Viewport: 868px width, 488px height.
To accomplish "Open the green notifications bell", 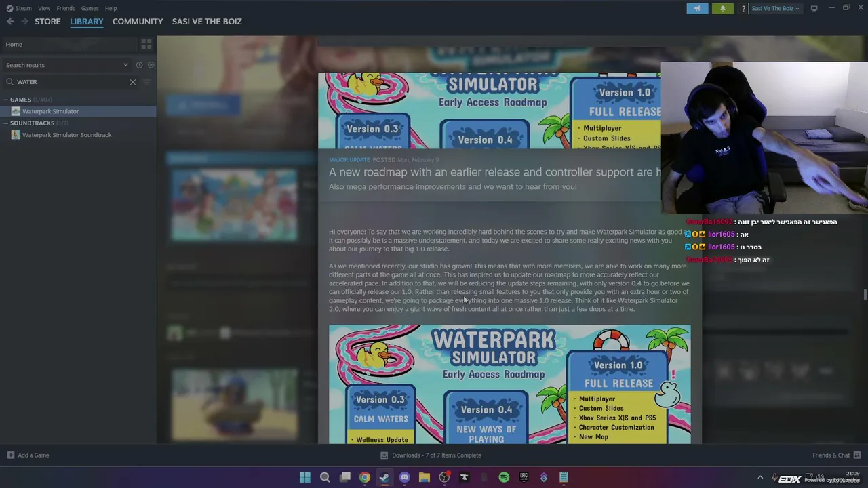I will [x=722, y=8].
